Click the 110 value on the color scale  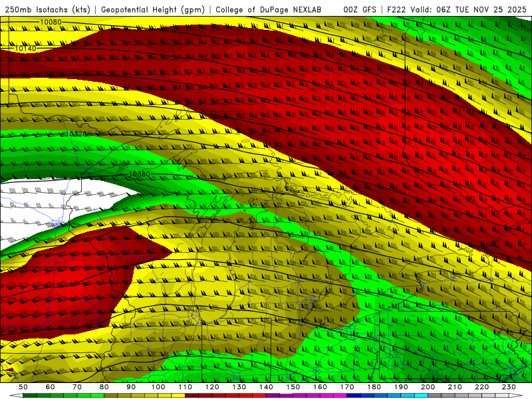coord(185,387)
